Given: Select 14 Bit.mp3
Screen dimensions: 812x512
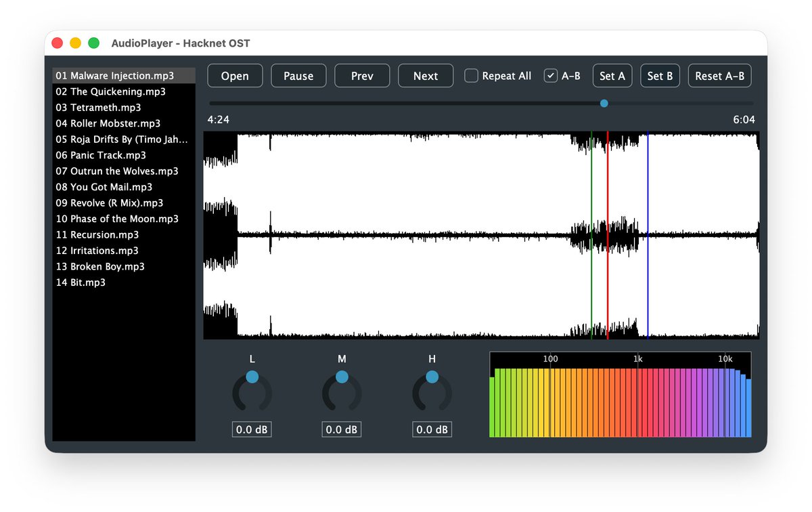Looking at the screenshot, I should point(124,282).
